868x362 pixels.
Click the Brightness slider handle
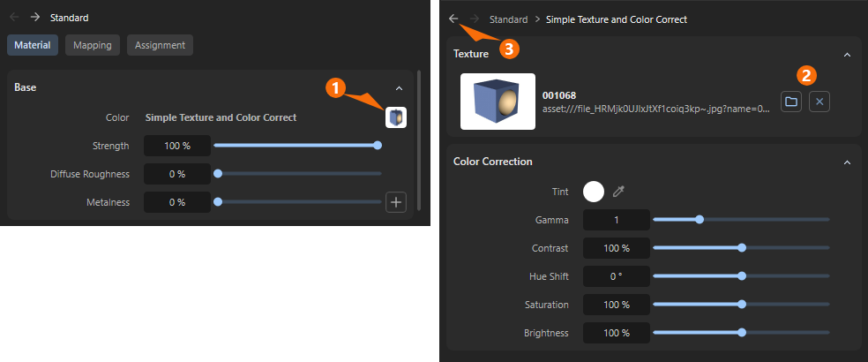tap(743, 333)
